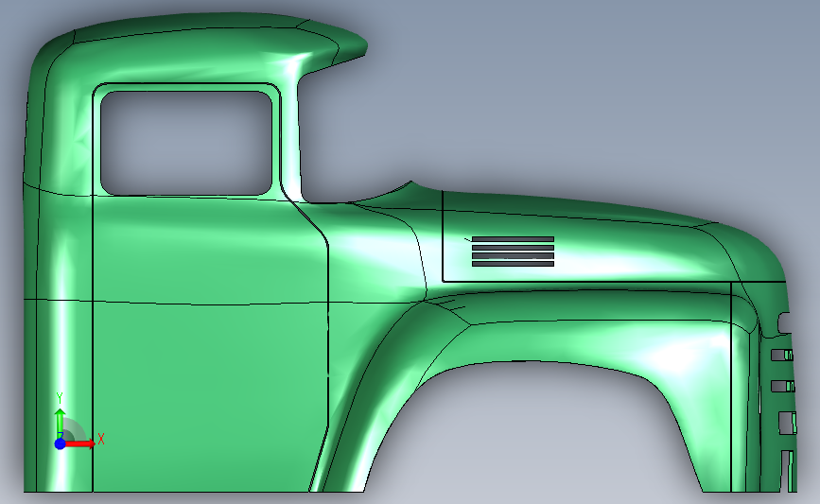This screenshot has width=820, height=504.
Task: Click the green Y axis arrow of the triad
Action: coord(61,424)
